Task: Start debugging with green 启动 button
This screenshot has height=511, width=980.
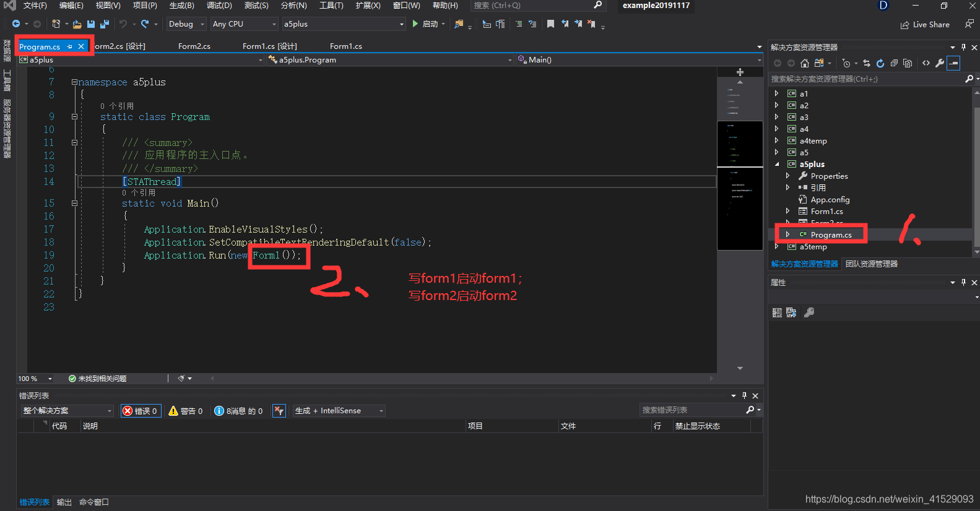Action: pos(425,24)
